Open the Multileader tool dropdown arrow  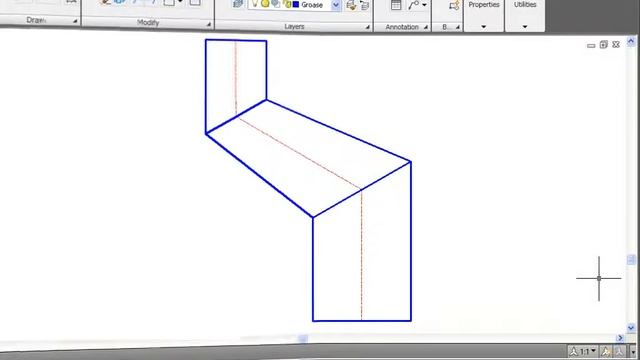tap(424, 5)
